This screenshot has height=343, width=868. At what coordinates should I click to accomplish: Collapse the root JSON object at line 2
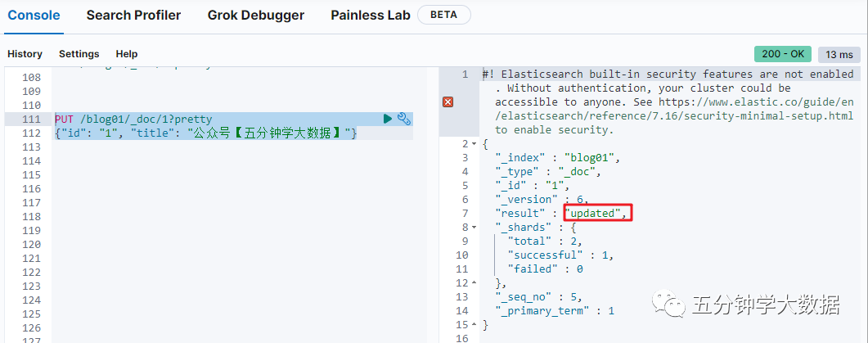475,143
